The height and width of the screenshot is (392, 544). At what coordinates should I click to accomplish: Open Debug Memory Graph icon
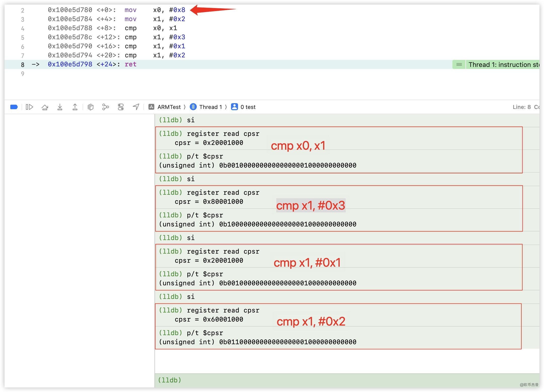[x=105, y=107]
